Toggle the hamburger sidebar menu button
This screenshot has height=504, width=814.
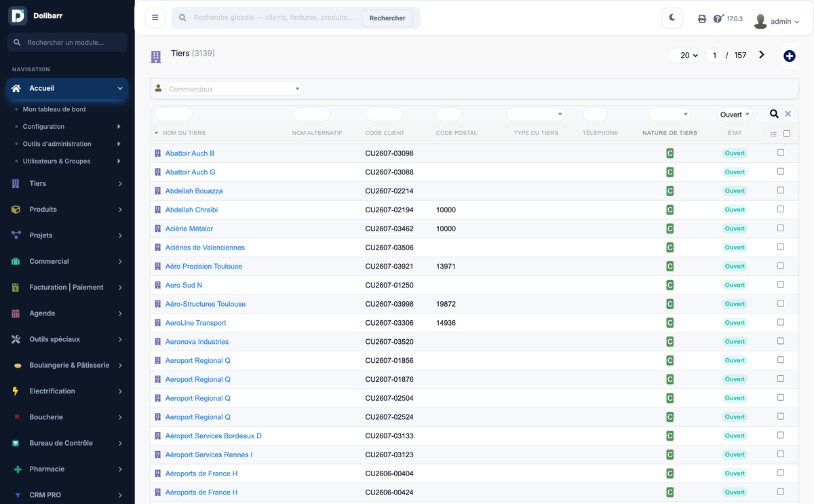coord(155,18)
